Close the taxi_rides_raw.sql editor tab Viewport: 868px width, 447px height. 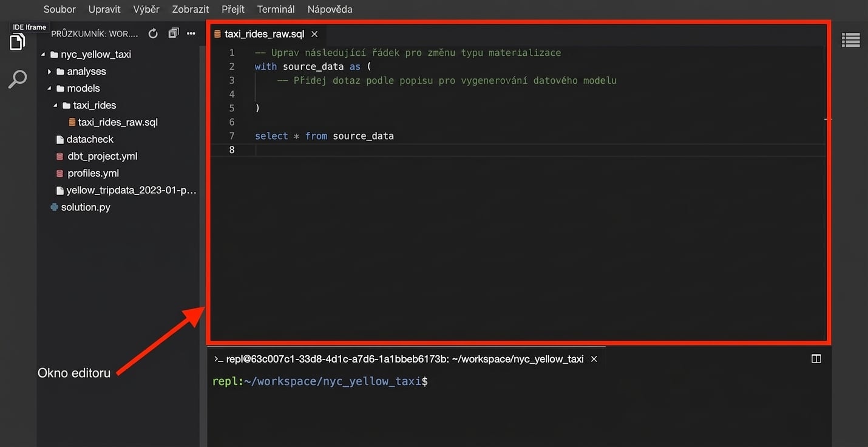(x=314, y=34)
